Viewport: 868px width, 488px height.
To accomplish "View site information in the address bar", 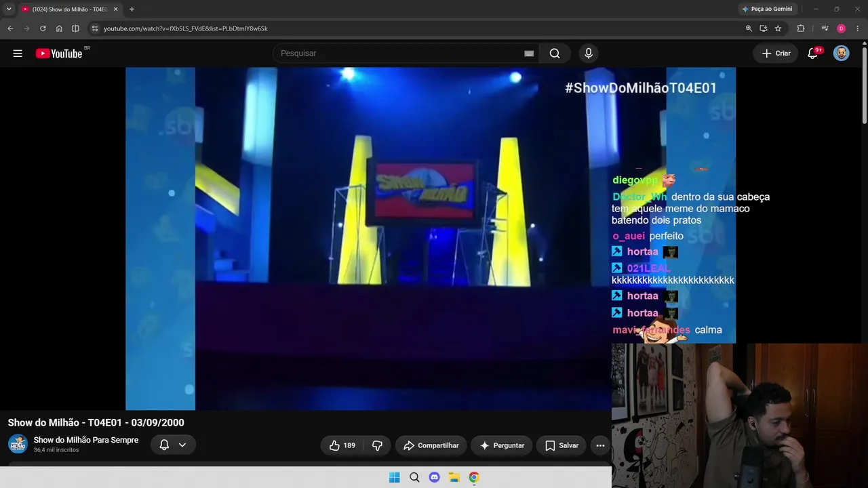I will pos(95,28).
